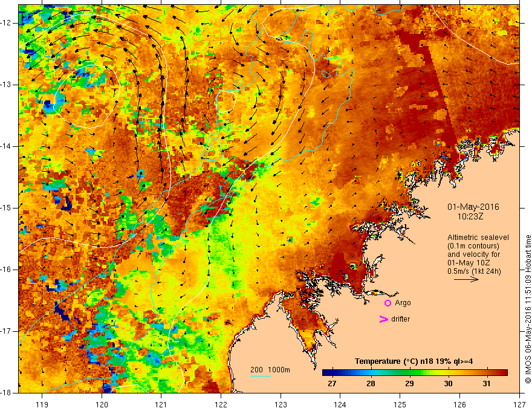Click the longitude axis label 122
Image resolution: width=532 pixels, height=411 pixels.
[x=221, y=404]
